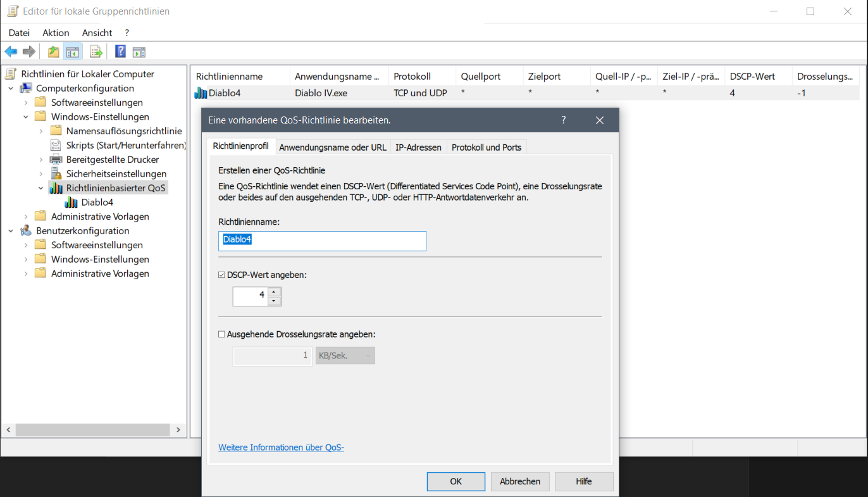Click the Diablo4 tree node icon
The height and width of the screenshot is (497, 868).
point(71,203)
